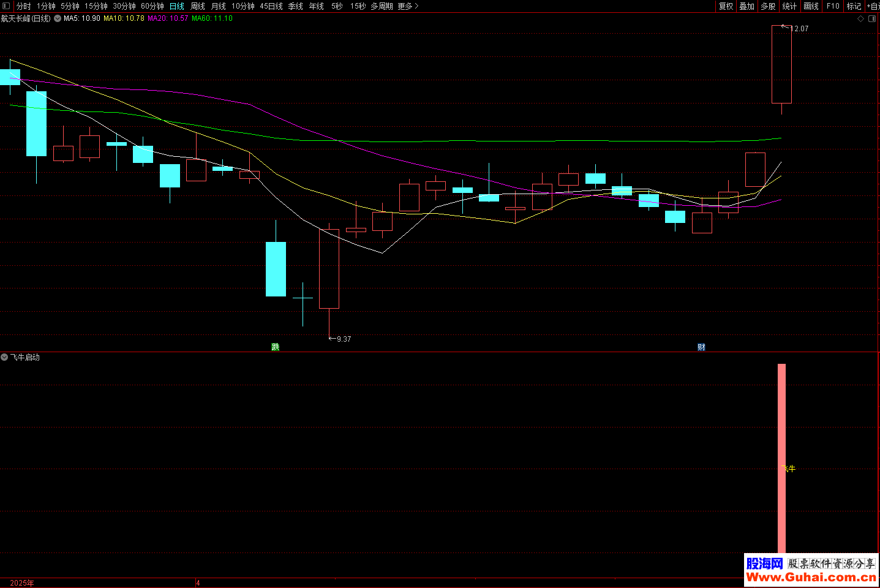Open the 多周期 multi-period view

pos(382,6)
